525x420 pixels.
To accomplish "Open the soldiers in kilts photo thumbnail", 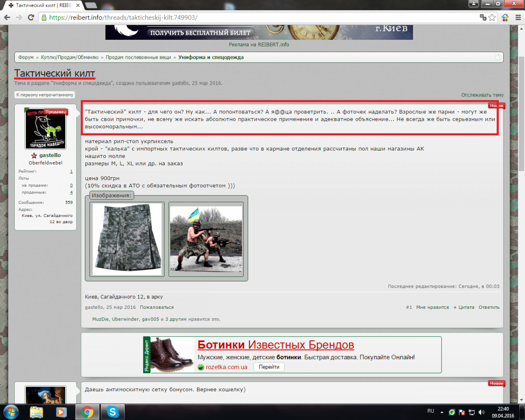I will coord(206,239).
